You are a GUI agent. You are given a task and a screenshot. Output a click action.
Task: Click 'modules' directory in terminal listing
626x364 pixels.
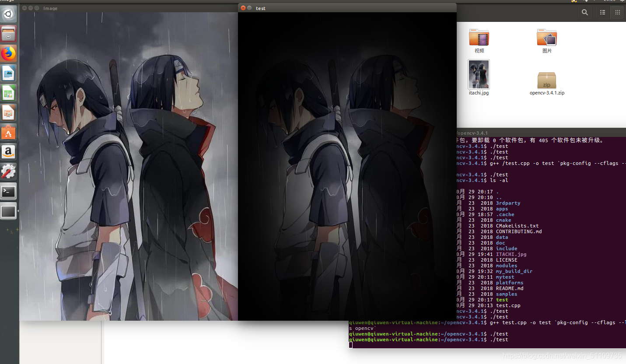507,266
